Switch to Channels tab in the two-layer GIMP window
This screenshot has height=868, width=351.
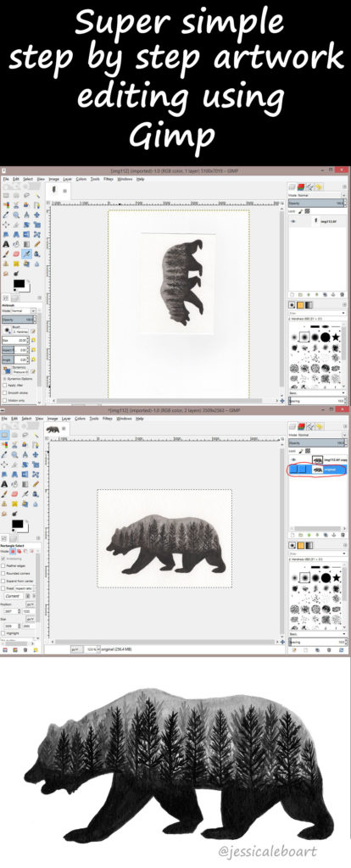(302, 426)
